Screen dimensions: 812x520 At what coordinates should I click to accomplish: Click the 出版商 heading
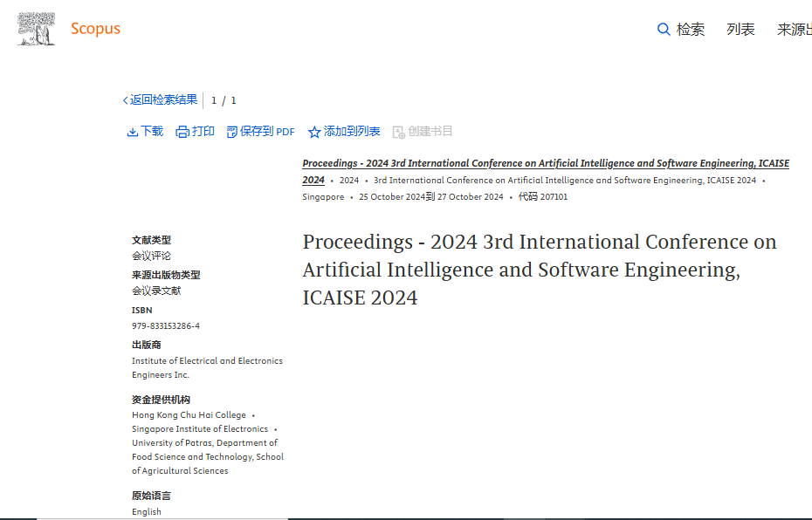point(146,345)
